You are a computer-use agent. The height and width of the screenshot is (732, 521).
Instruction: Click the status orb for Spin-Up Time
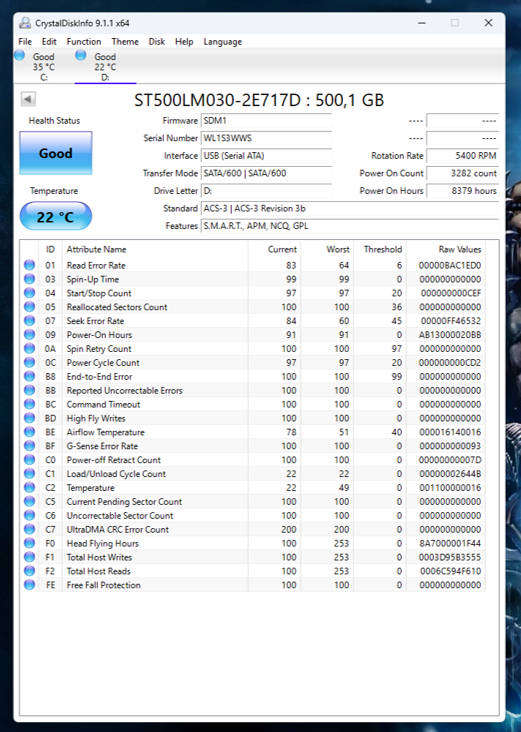29,279
